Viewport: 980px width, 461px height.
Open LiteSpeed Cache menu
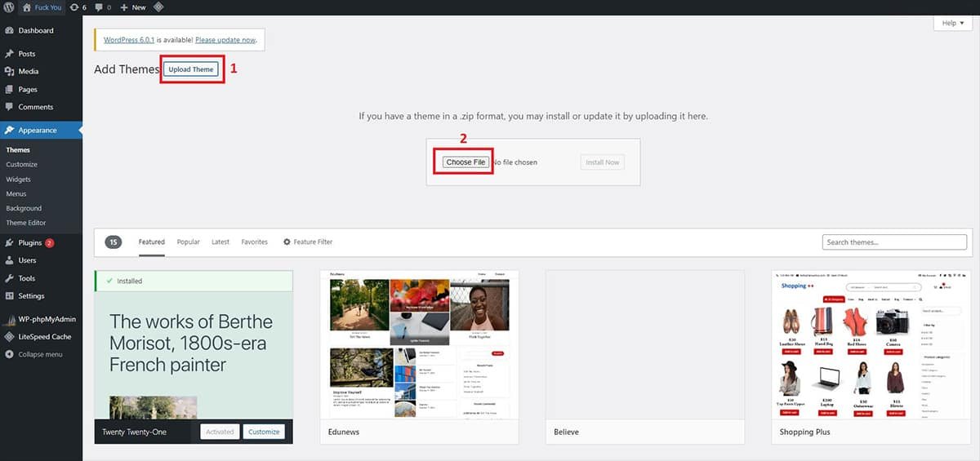[x=44, y=337]
